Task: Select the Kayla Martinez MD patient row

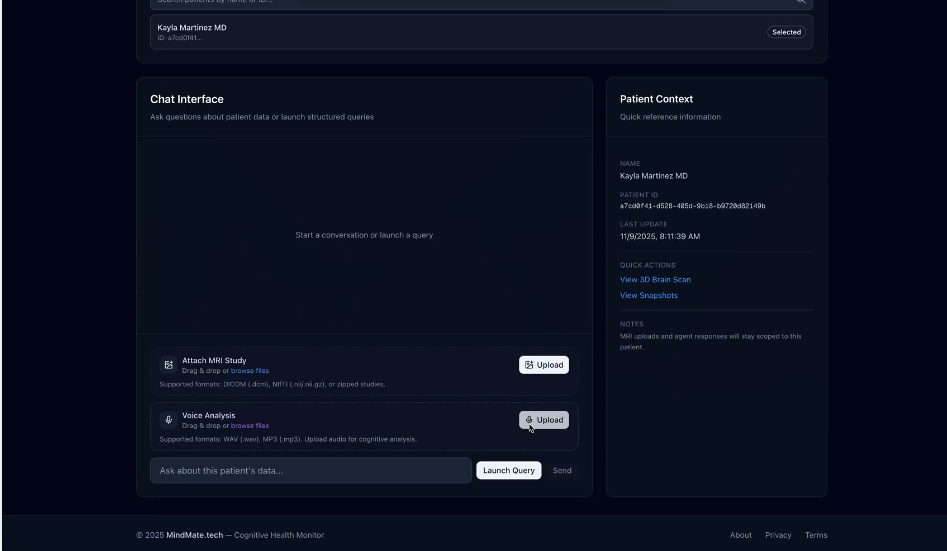Action: coord(481,32)
